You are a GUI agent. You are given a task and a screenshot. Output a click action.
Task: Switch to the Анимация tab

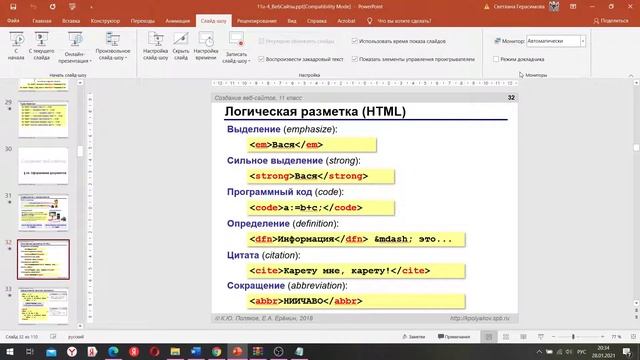pos(178,21)
